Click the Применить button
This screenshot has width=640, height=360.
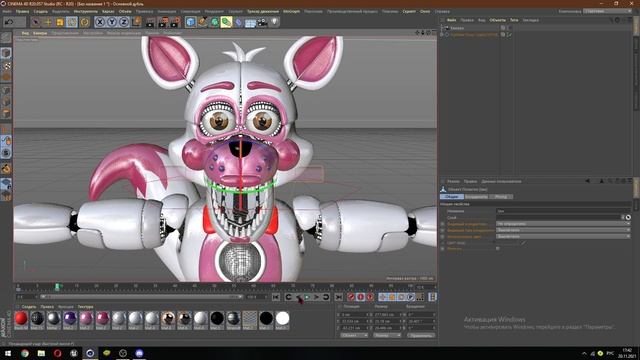coord(421,335)
